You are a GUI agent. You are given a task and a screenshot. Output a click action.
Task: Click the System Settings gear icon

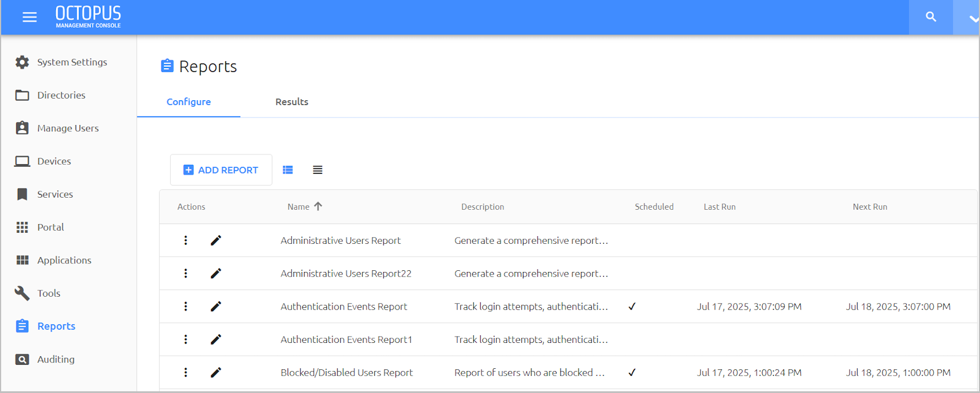pyautogui.click(x=22, y=62)
